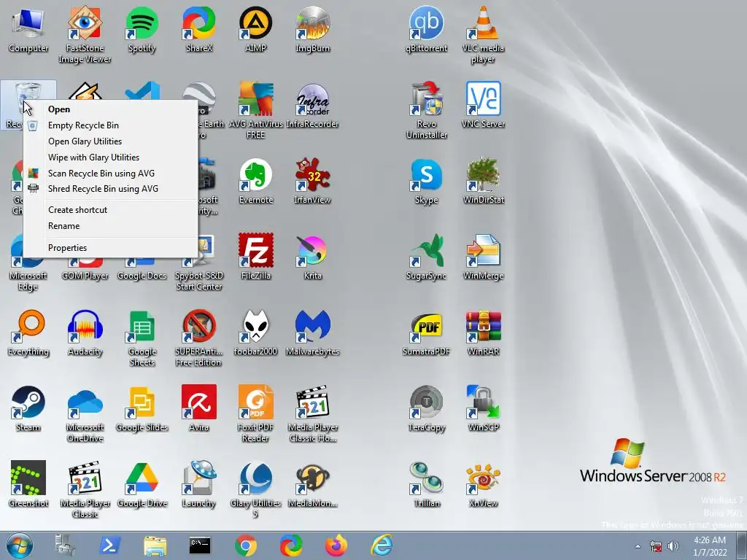Open the taskbar clock and date

coord(710,546)
